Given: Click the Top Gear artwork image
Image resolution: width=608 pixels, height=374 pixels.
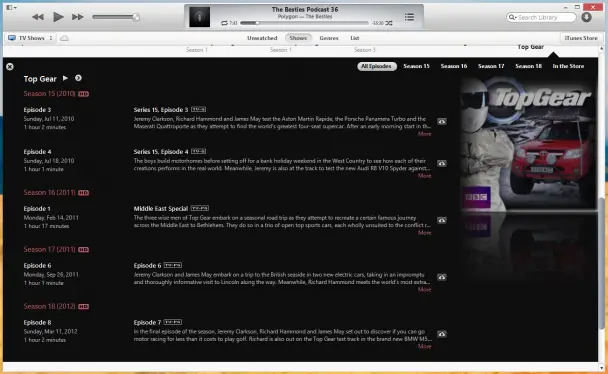Looking at the screenshot, I should pyautogui.click(x=528, y=143).
